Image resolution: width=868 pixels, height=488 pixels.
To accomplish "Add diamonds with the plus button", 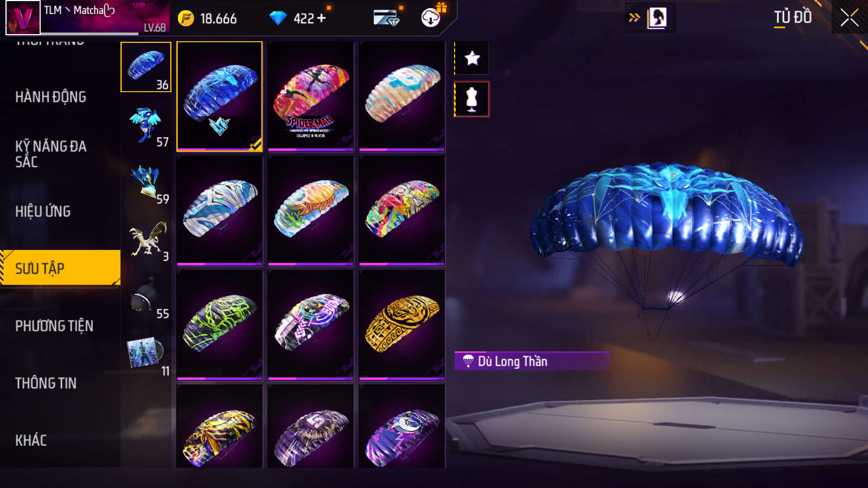I will pyautogui.click(x=321, y=18).
